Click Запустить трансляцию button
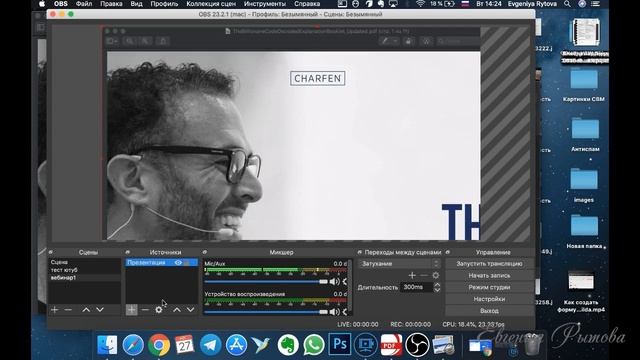The image size is (640, 360). tap(489, 264)
